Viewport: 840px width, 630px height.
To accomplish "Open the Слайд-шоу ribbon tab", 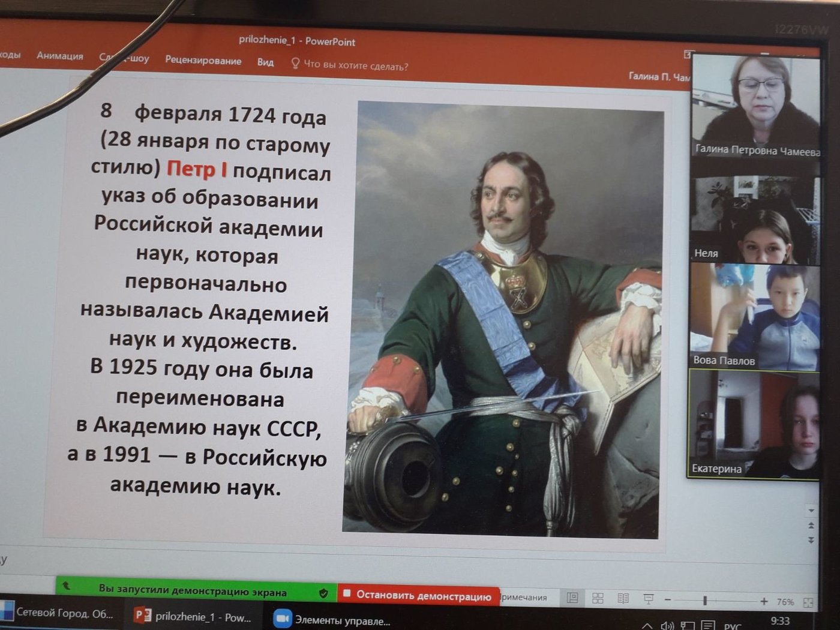I will click(124, 58).
